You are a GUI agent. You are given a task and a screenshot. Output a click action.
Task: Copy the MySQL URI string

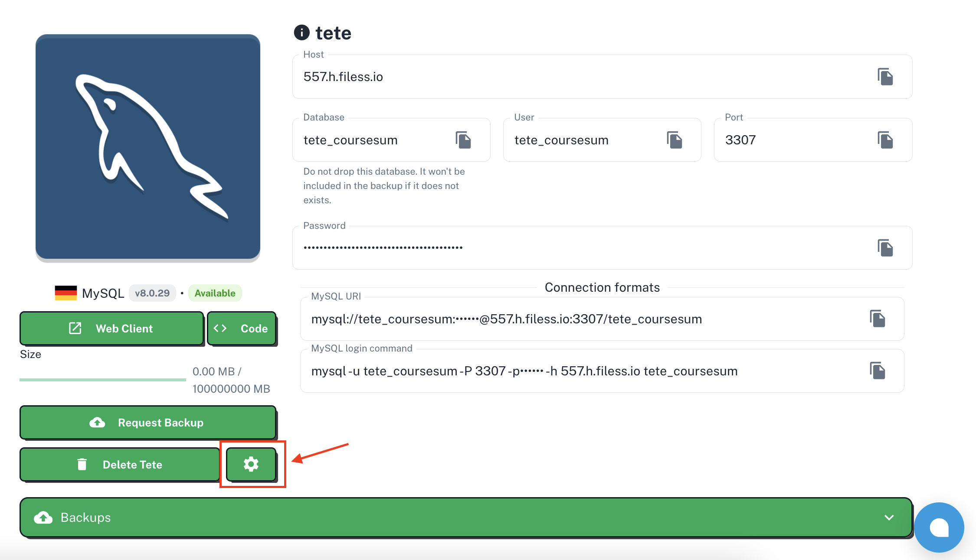tap(877, 319)
